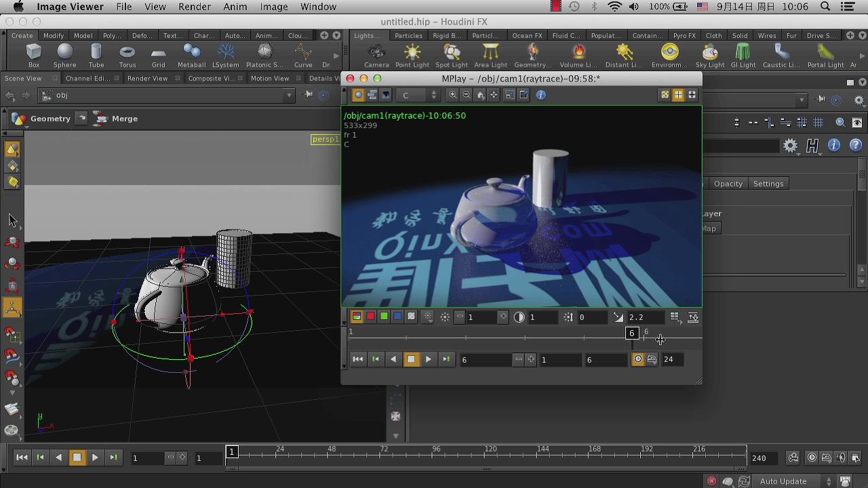Play forward on main Houdini timeline
Screen dimensions: 868x488
tap(95, 457)
